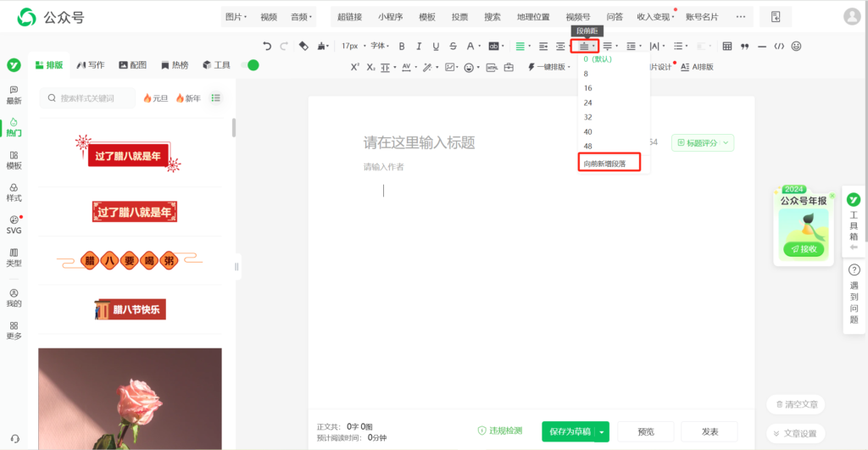Select 向前新增段落 in the menu

coord(604,164)
